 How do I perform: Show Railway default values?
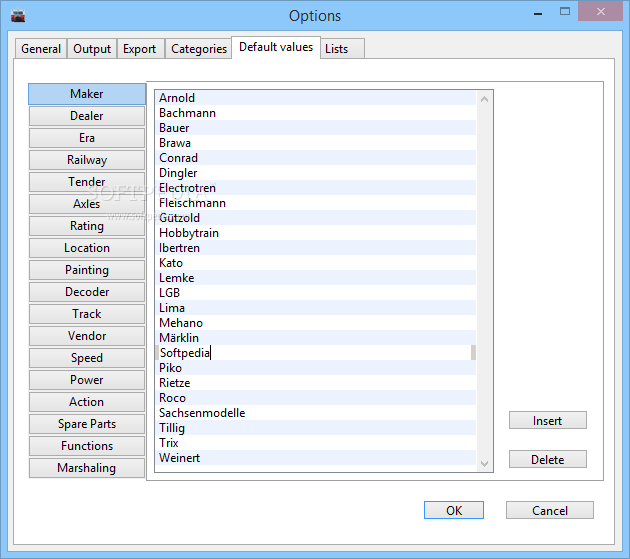tap(87, 160)
